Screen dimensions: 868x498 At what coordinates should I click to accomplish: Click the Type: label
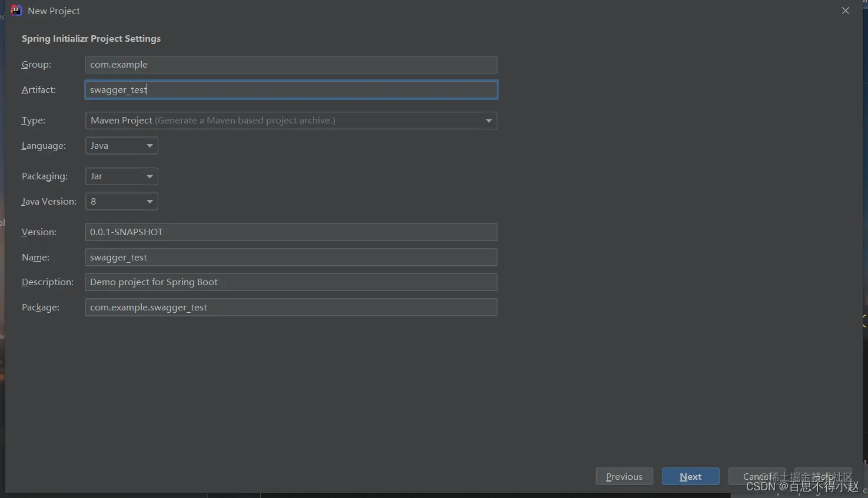34,121
